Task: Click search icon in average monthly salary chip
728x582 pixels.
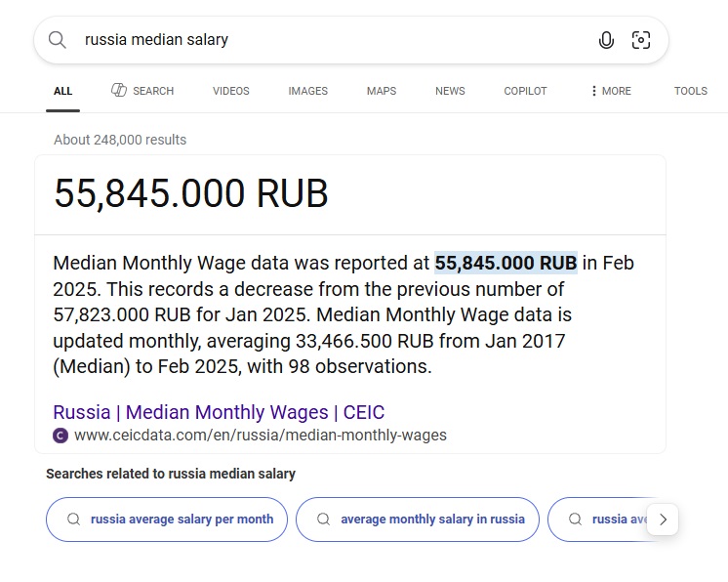Action: click(324, 519)
